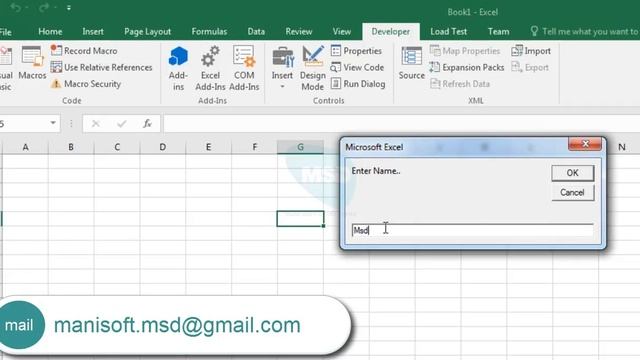Viewport: 640px width, 360px height.
Task: Click Run Dialog
Action: coord(358,84)
